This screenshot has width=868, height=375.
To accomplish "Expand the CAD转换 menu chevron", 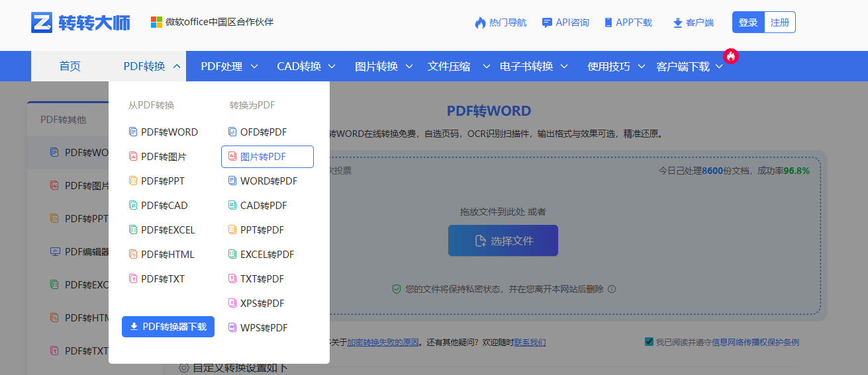I will (332, 66).
